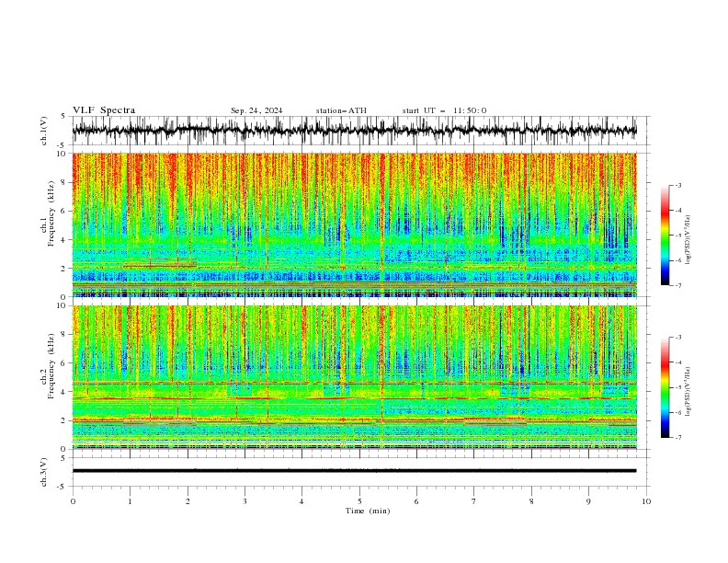
Task: Click the "-7" tick on ch.2 color bar
Action: click(x=677, y=437)
